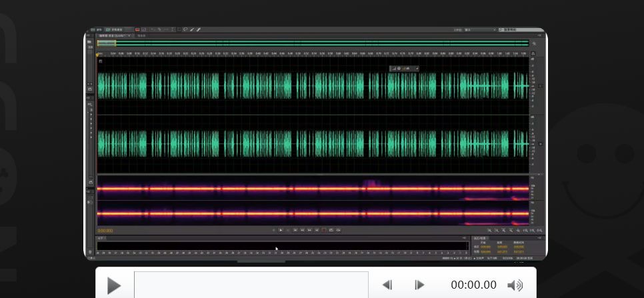Screen dimensions: 644x298
Task: Select the Spot Healing Brush tool
Action: click(199, 29)
